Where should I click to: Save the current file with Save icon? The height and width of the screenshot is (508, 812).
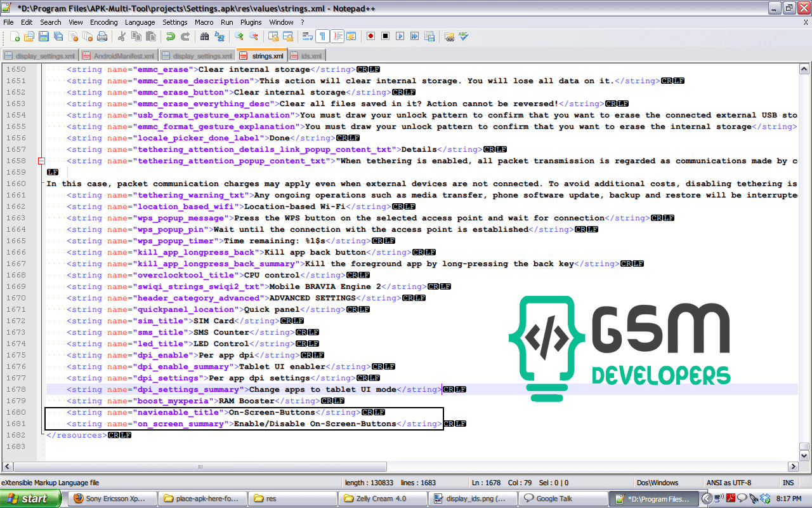44,36
